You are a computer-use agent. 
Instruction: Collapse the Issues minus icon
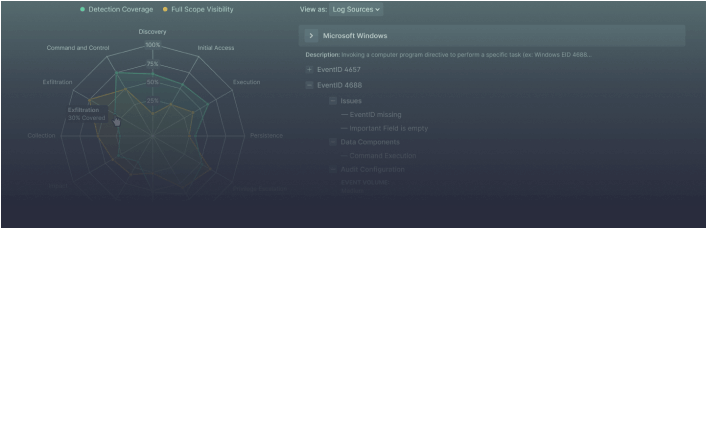pos(332,101)
